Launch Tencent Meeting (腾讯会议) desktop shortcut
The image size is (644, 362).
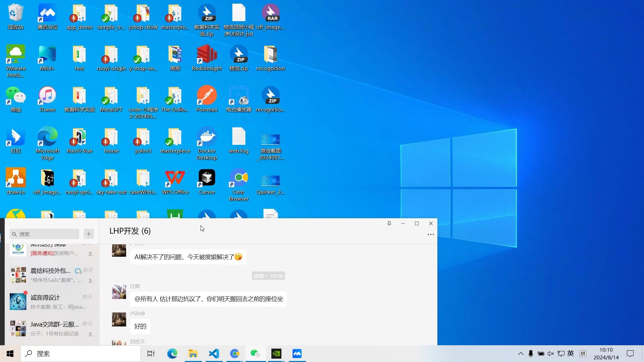point(47,17)
